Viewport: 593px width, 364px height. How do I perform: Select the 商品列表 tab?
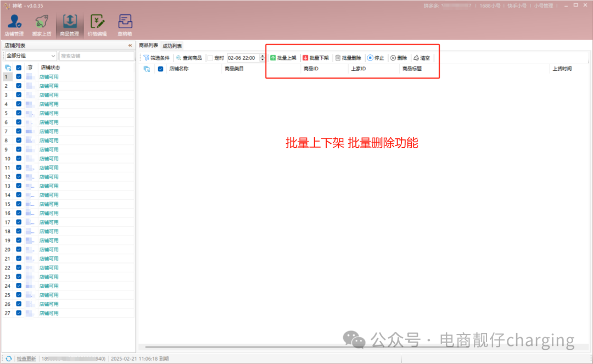coord(148,46)
